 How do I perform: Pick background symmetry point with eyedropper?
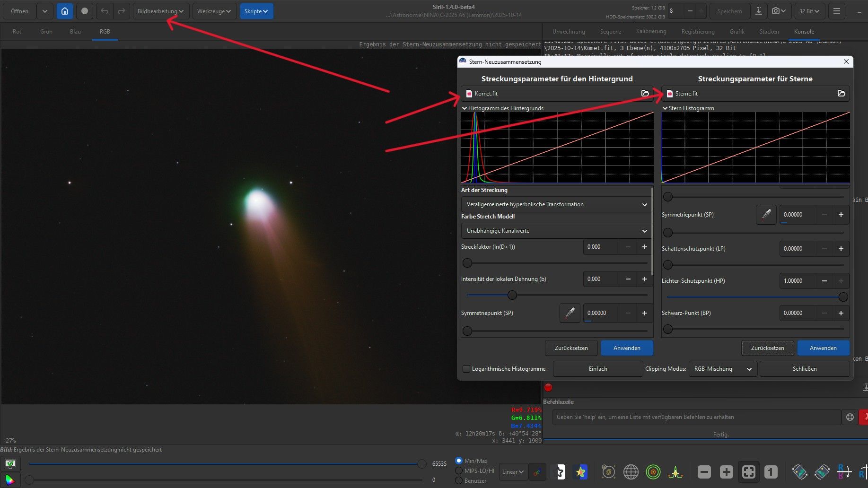[570, 313]
